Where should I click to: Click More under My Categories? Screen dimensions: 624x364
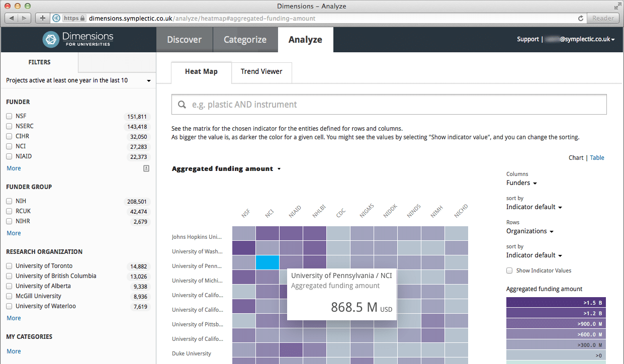click(x=14, y=351)
